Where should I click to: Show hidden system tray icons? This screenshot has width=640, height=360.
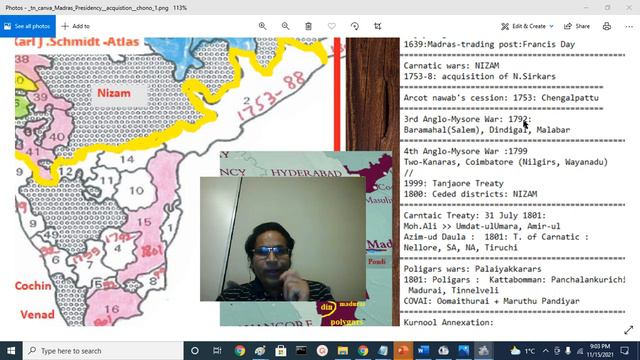(x=546, y=351)
